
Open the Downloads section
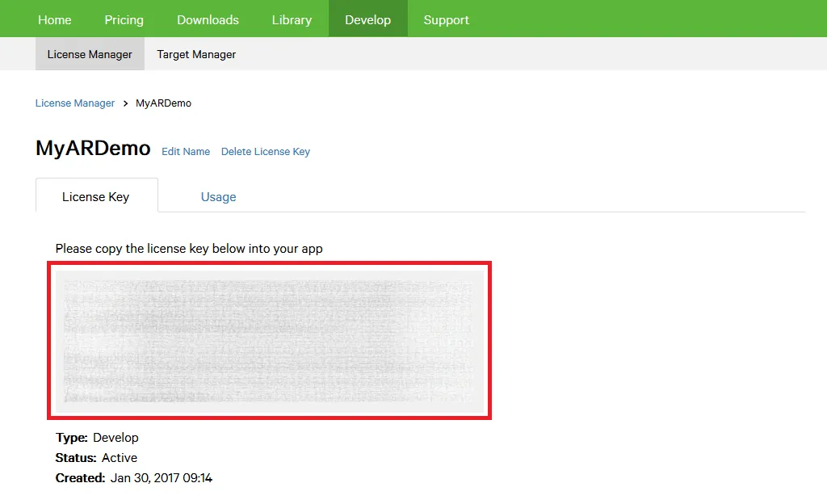point(208,19)
